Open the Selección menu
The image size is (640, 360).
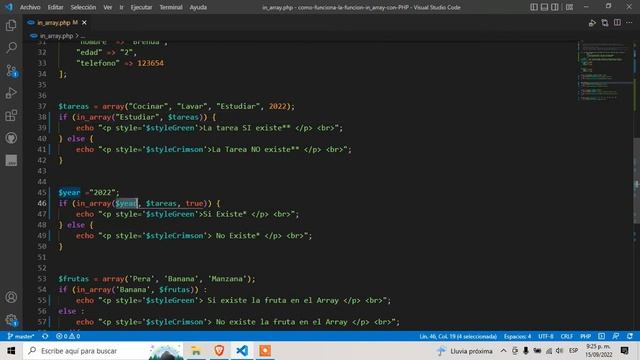coord(83,7)
